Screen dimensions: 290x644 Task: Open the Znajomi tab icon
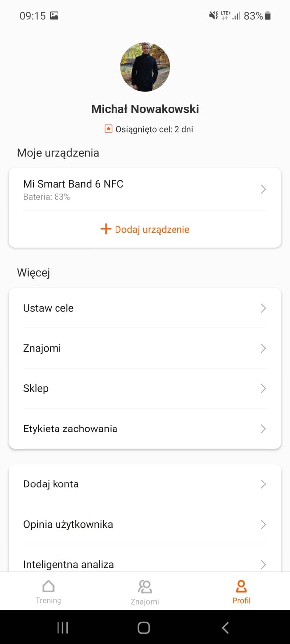coord(145,587)
